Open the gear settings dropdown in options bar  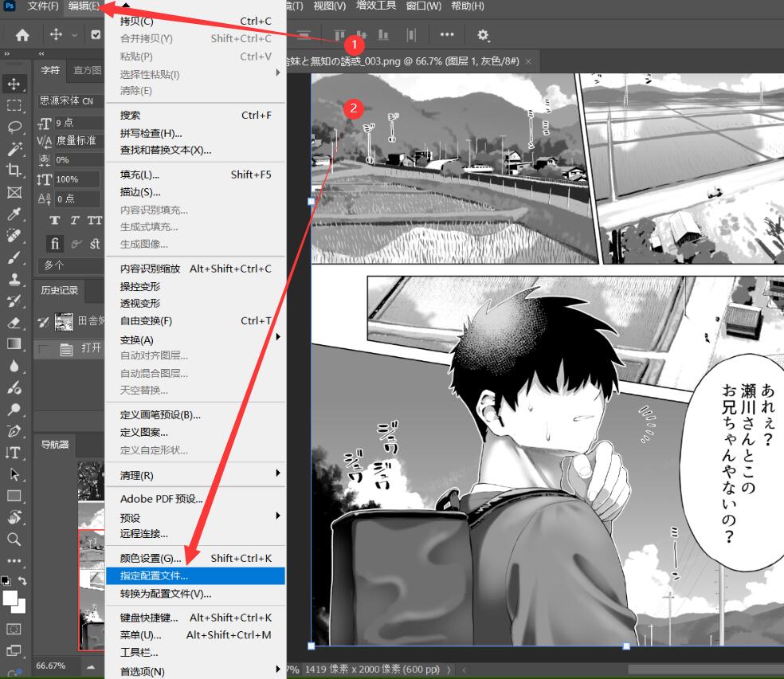click(x=483, y=34)
